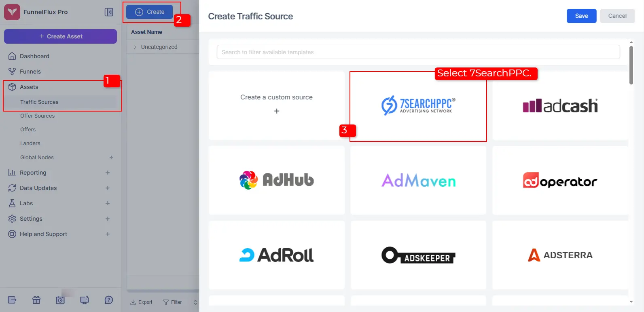
Task: Expand the Reporting section
Action: [x=108, y=173]
